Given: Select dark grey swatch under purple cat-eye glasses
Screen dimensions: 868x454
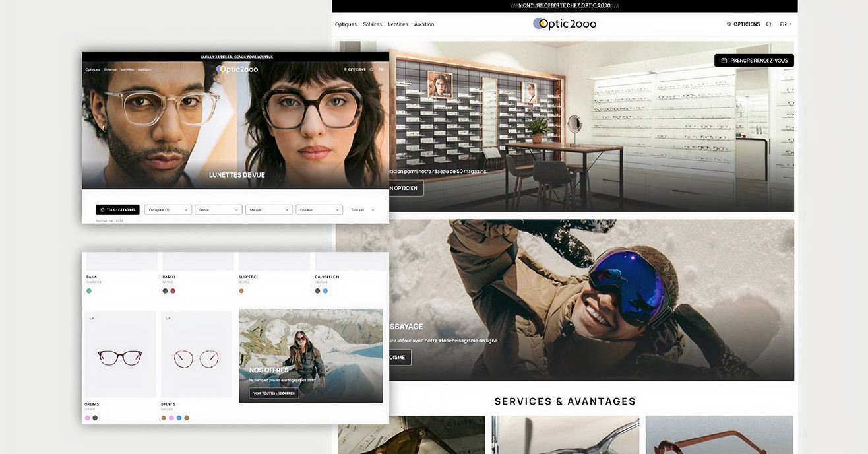Looking at the screenshot, I should 95,418.
